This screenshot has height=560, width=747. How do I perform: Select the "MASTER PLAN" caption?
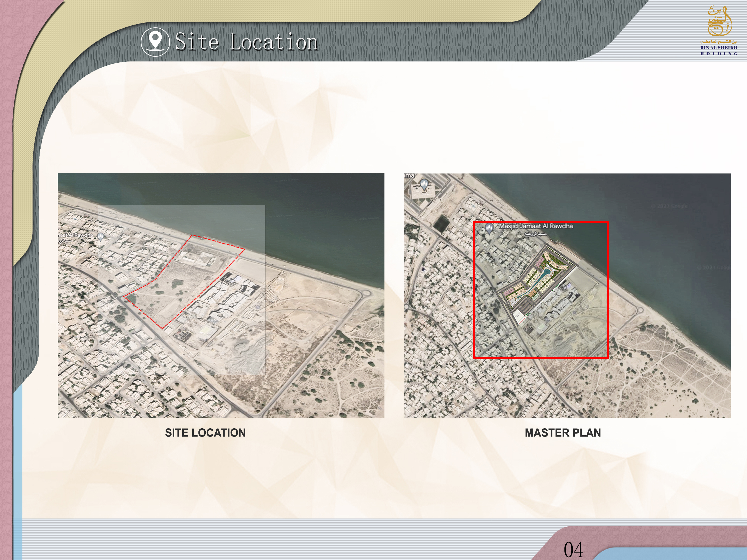point(562,433)
